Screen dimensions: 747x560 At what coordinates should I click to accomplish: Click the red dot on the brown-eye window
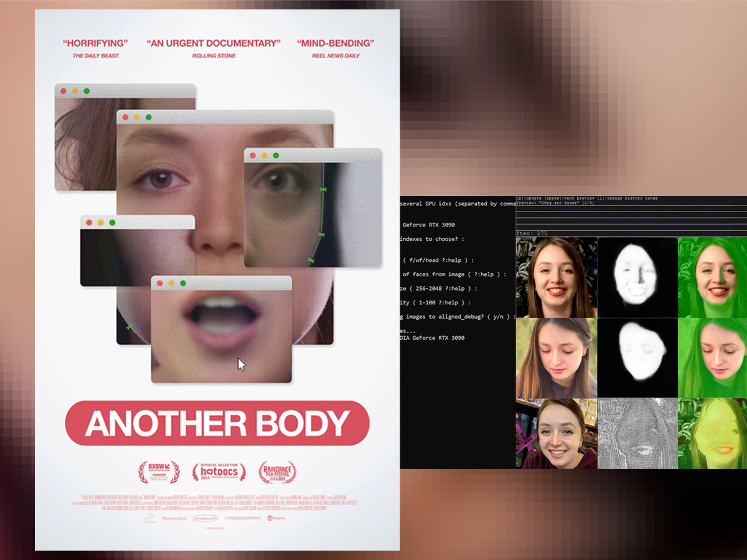point(125,117)
